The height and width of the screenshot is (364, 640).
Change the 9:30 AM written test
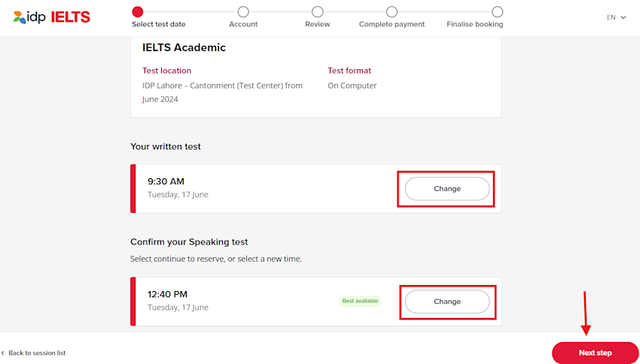[447, 189]
